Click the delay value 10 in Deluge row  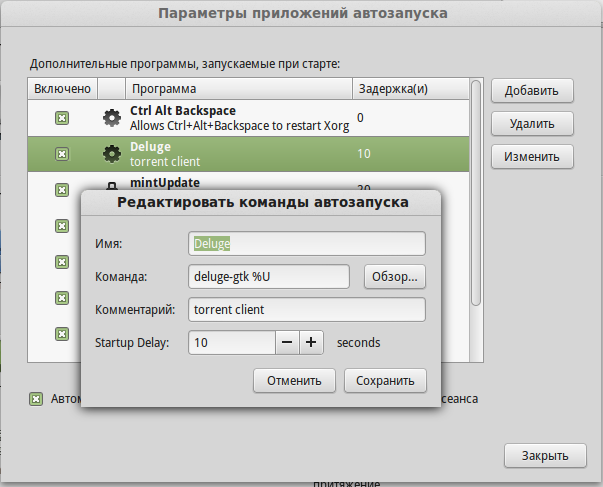coord(364,154)
